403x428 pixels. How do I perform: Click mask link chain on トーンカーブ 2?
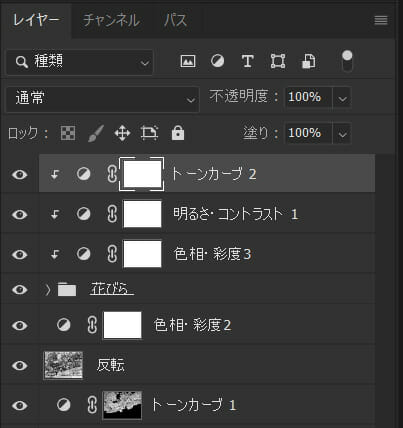(x=112, y=174)
